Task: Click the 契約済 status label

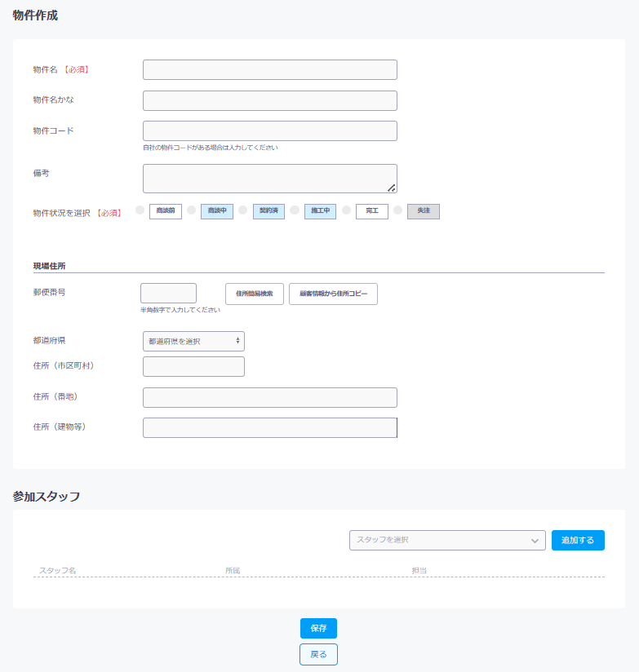Action: (268, 211)
